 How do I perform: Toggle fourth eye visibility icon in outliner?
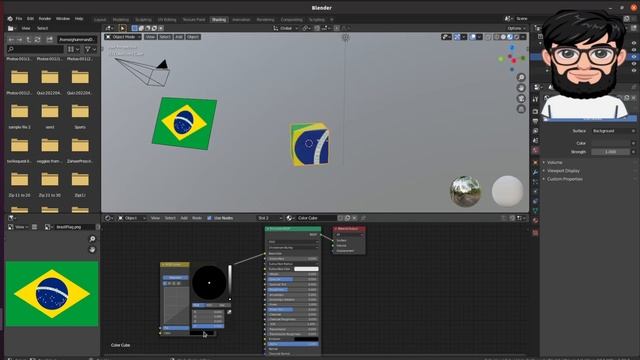(634, 64)
